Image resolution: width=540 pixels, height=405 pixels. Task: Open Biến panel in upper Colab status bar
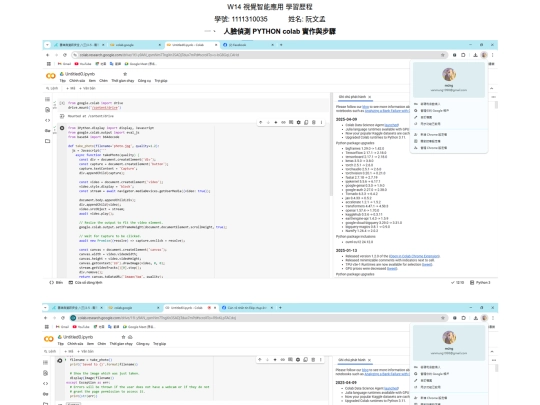(56, 282)
